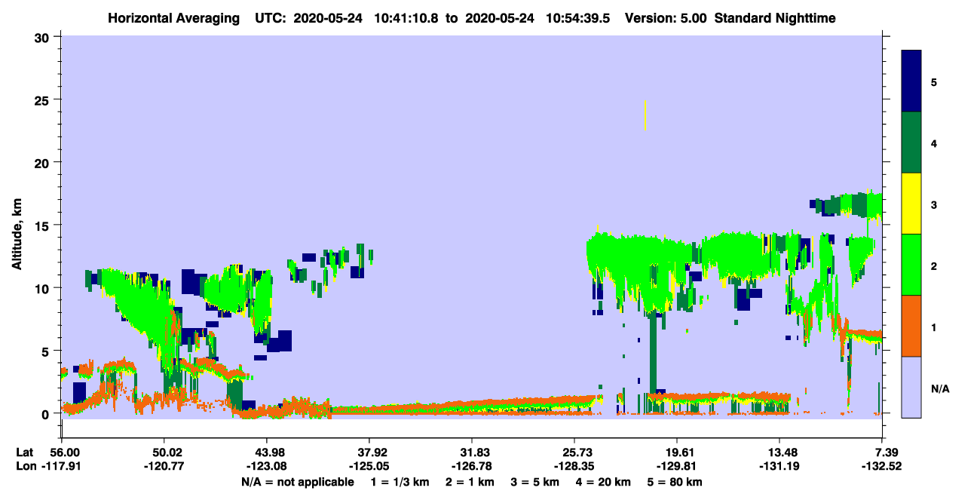Click the longitude value -125.05
This screenshot has width=980, height=503.
coord(369,466)
